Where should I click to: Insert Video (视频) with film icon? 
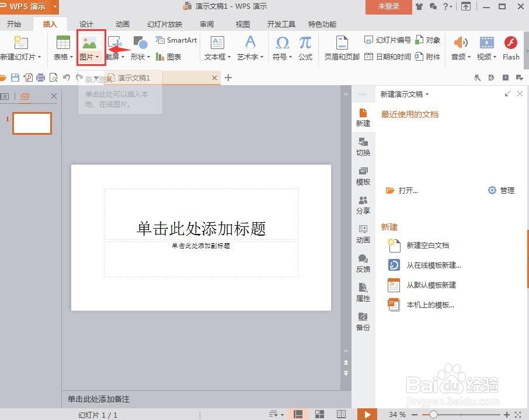tap(486, 43)
